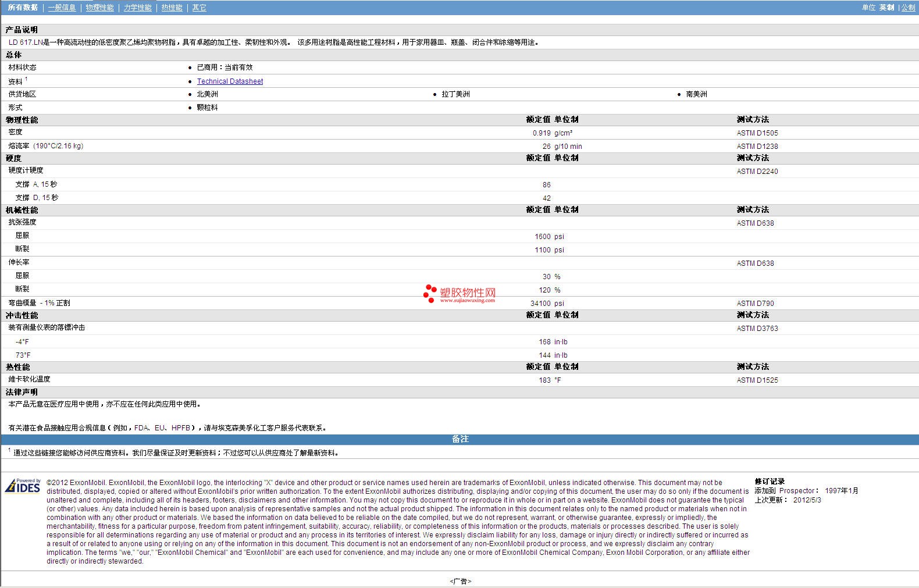Select the 维卡软化温度 property label

pyautogui.click(x=29, y=379)
